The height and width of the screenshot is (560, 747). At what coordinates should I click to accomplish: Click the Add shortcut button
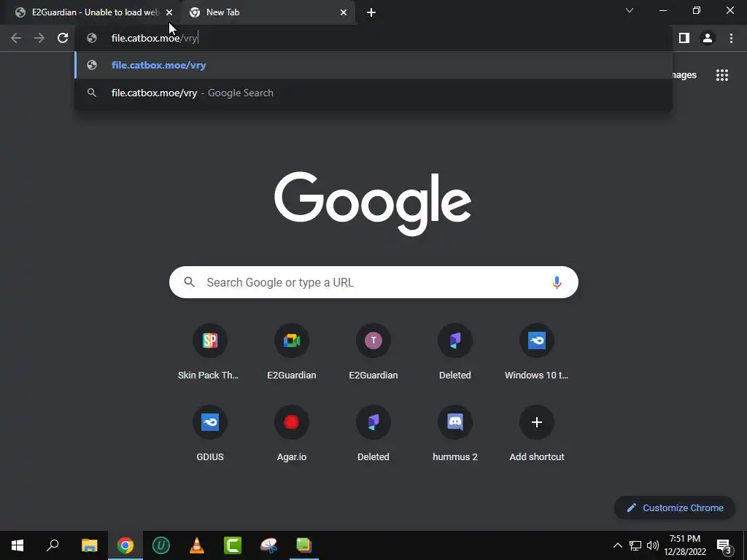[x=536, y=434]
